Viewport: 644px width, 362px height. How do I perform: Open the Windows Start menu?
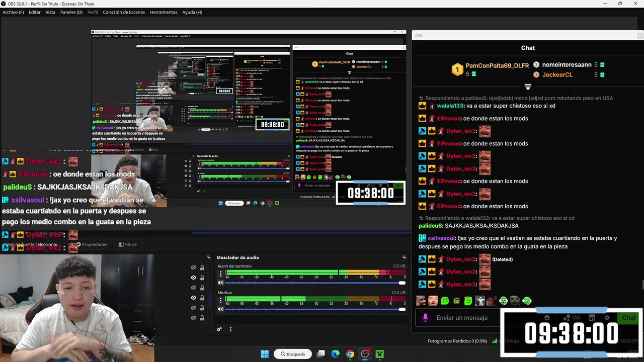click(265, 354)
